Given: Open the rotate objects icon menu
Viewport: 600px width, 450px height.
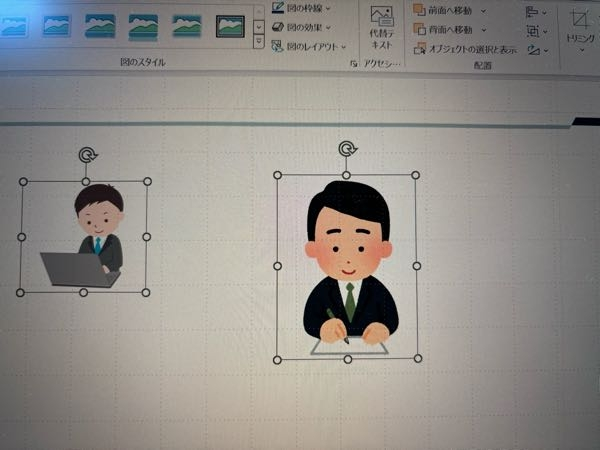Looking at the screenshot, I should coord(538,50).
